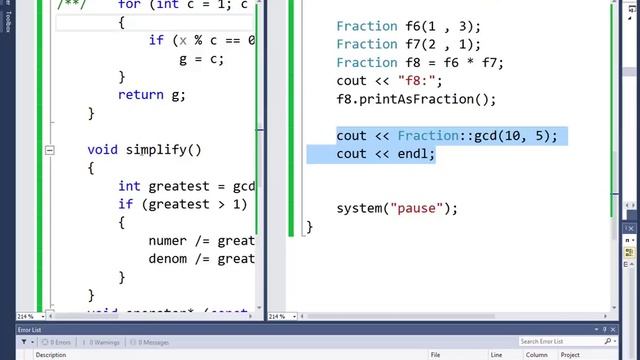640x360 pixels.
Task: Close the right side docked panel
Action: pos(631,229)
